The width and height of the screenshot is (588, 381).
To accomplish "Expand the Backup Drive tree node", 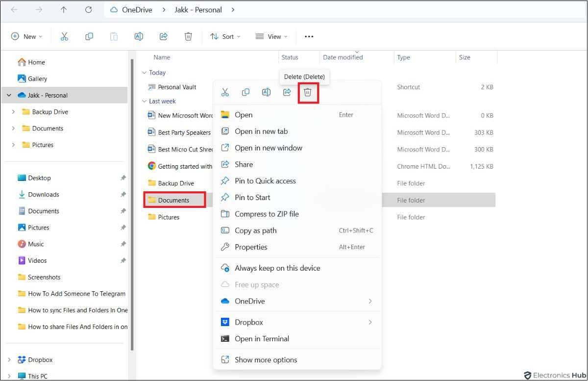I will point(13,112).
